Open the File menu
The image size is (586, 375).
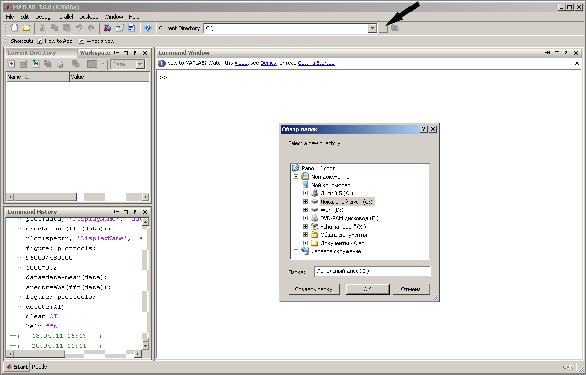10,17
